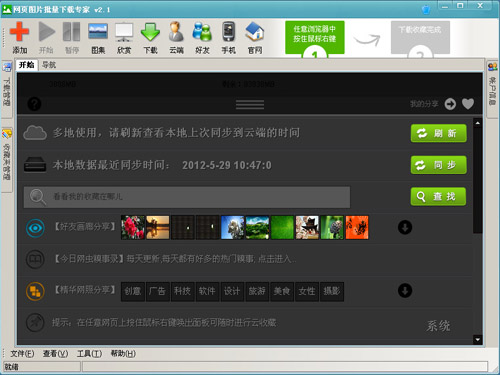
Task: Open the plain green texture thumbnail
Action: pyautogui.click(x=282, y=227)
